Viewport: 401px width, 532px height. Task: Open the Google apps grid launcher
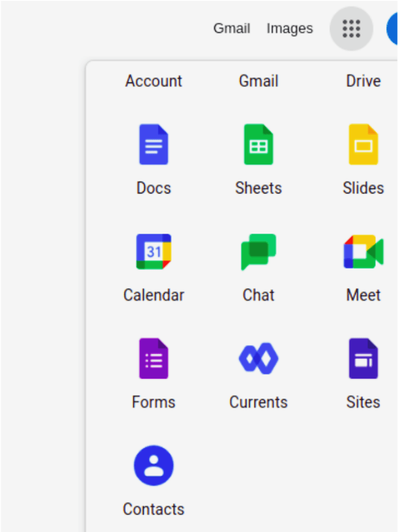(351, 28)
